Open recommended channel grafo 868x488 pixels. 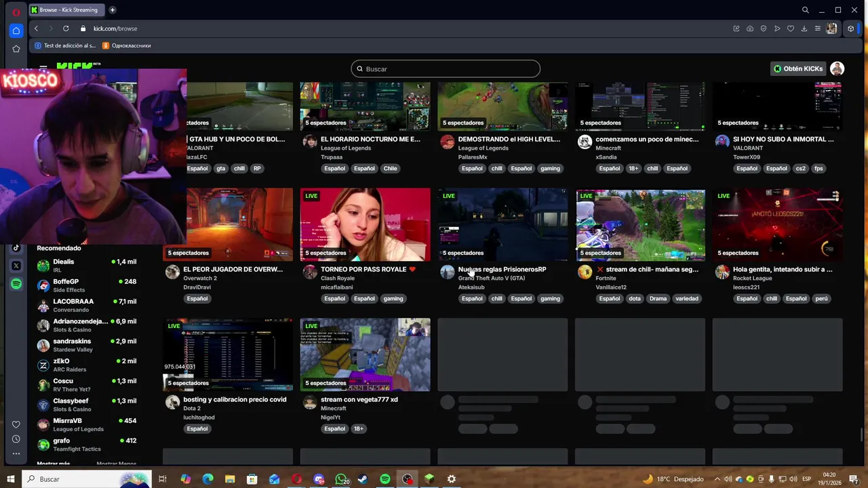coord(87,444)
